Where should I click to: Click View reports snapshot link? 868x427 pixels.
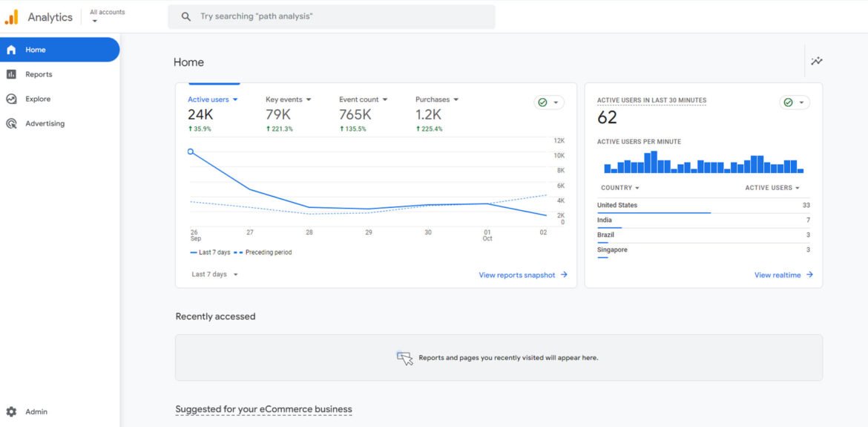pos(522,275)
